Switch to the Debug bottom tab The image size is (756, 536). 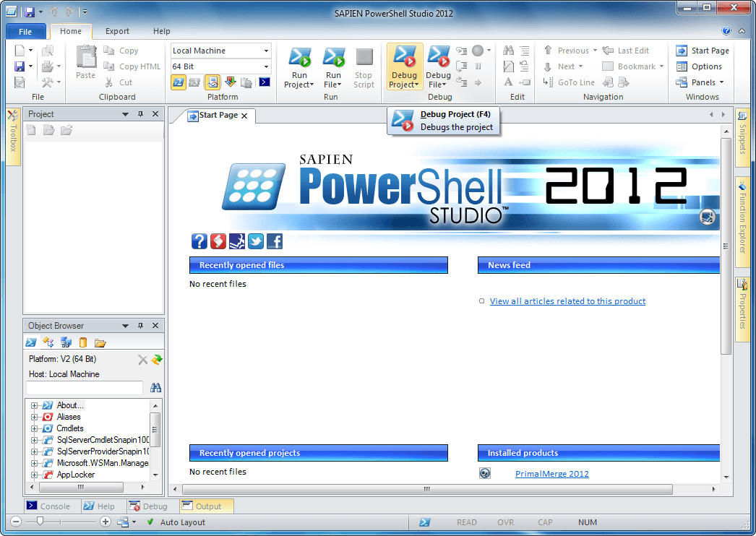pos(148,506)
